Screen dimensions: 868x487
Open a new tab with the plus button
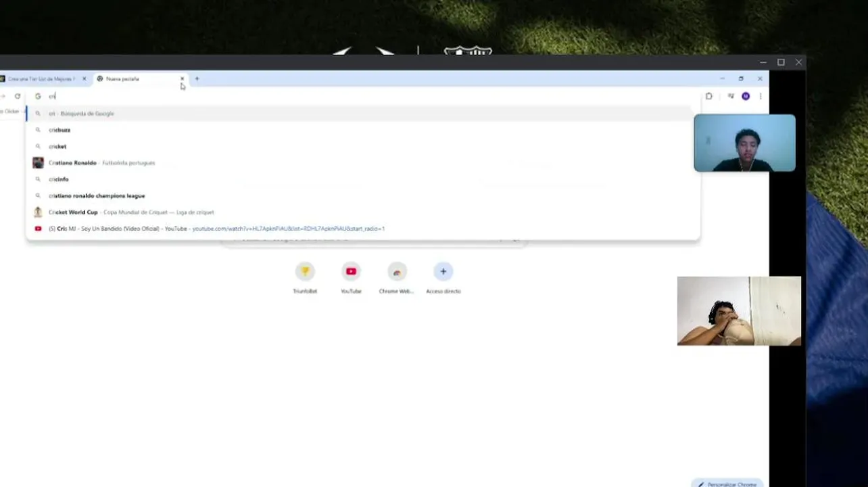pos(197,79)
